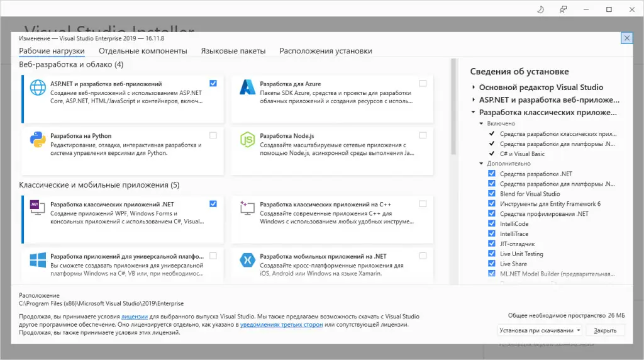Click the Xamarin mobile development icon
Viewport: 644px width, 360px height.
pos(247,260)
